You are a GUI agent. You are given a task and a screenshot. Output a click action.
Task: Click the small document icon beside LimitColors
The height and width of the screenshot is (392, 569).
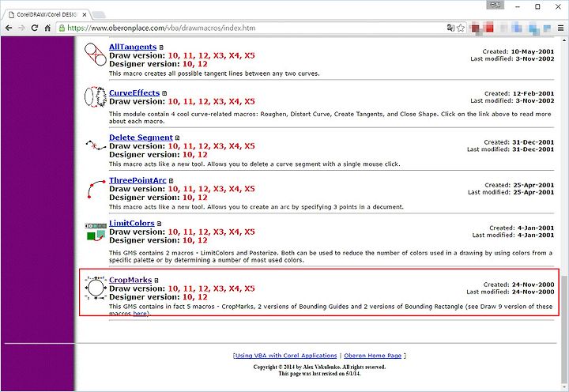coord(159,224)
